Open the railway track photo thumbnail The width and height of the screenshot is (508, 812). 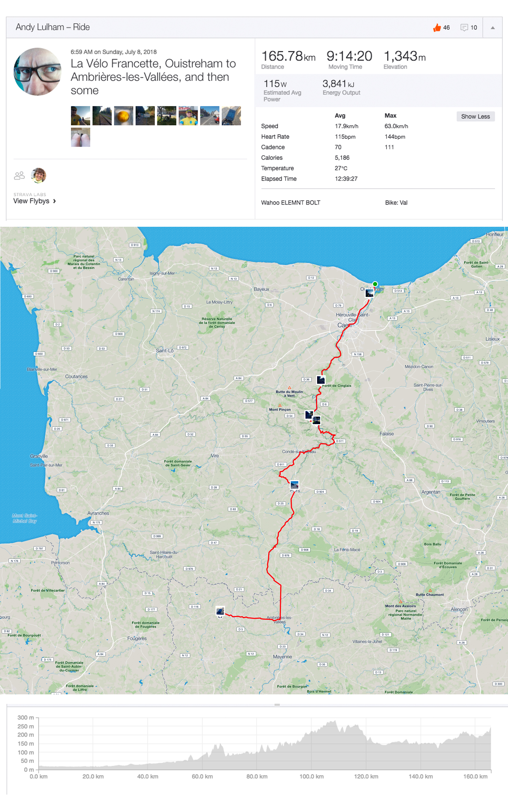click(x=102, y=116)
